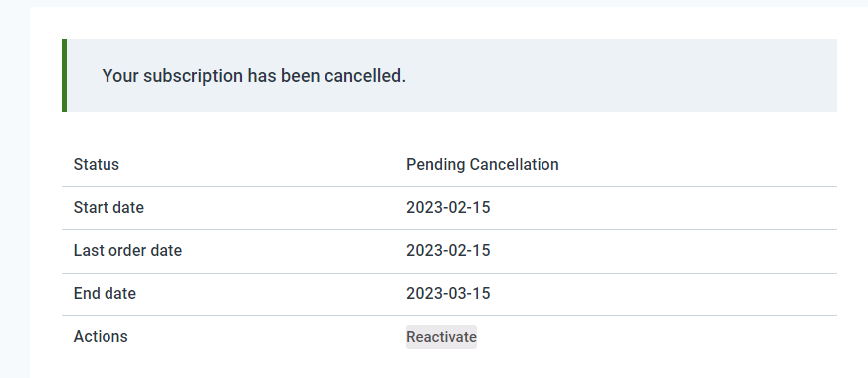The image size is (868, 378).
Task: Select the 2023-02-15 value beside Last order date
Action: 448,250
